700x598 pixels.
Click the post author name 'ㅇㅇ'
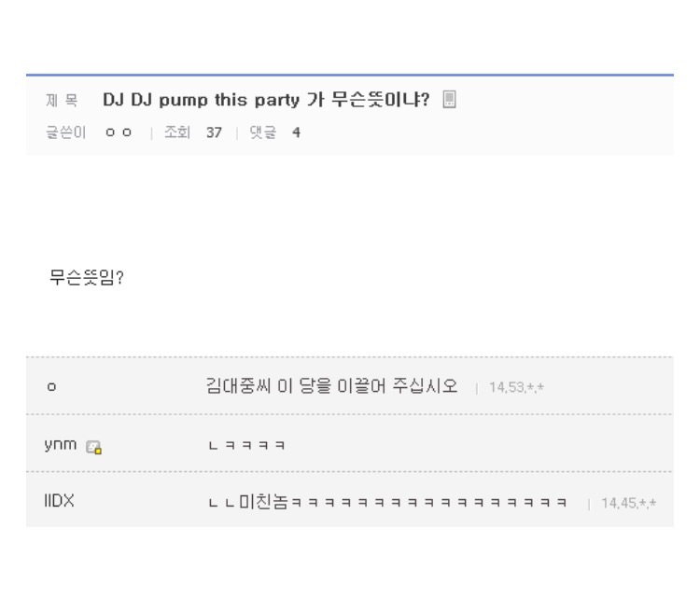[118, 132]
